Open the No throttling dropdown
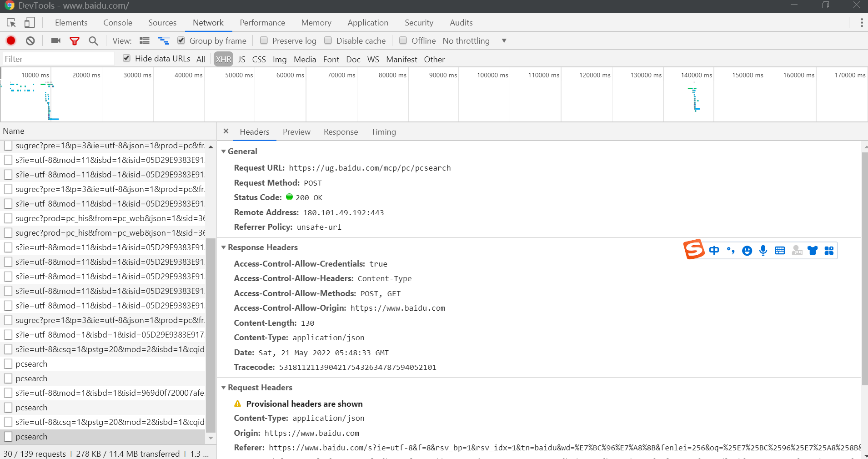The image size is (868, 459). pos(475,41)
